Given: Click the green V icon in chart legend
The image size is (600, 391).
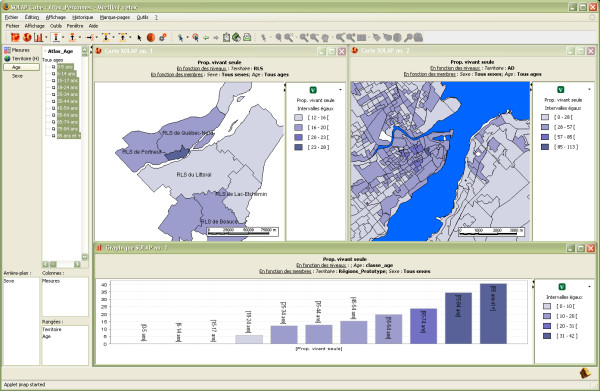Looking at the screenshot, I should [x=562, y=287].
